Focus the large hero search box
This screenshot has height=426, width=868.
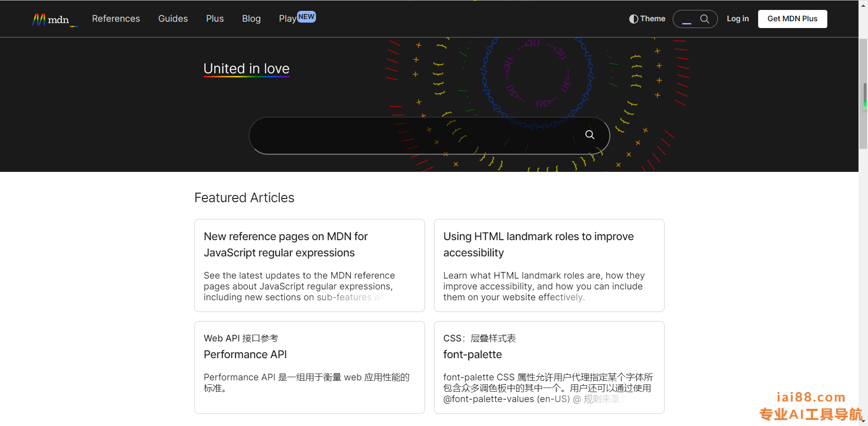pos(429,136)
